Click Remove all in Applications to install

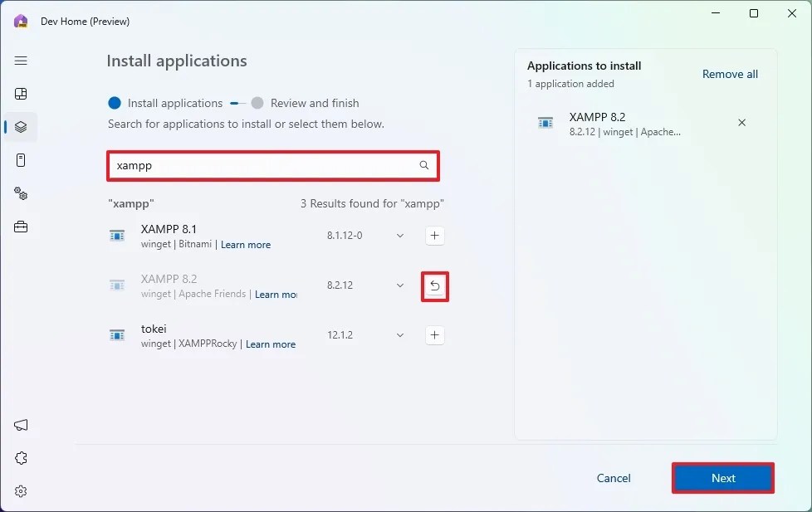pyautogui.click(x=730, y=74)
